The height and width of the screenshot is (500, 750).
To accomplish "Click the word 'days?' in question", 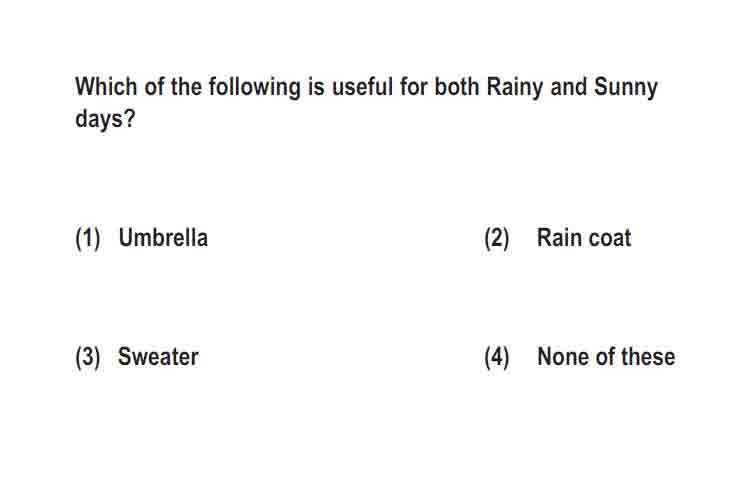I will (105, 118).
